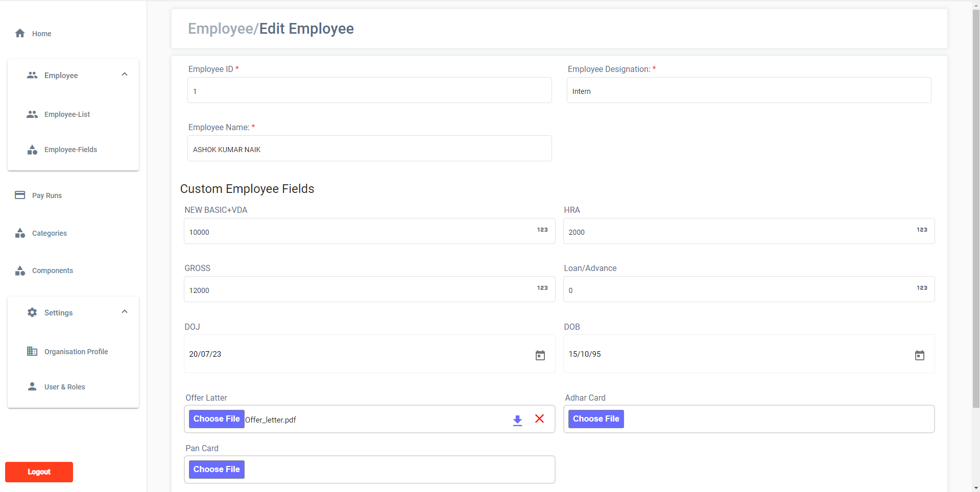Open Components from the sidebar
The image size is (980, 492).
(x=52, y=270)
